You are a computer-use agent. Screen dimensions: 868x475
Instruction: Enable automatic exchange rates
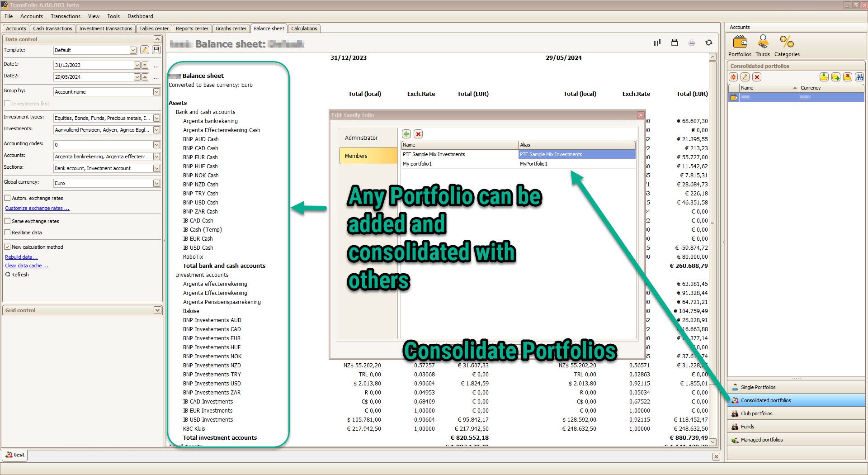click(7, 198)
